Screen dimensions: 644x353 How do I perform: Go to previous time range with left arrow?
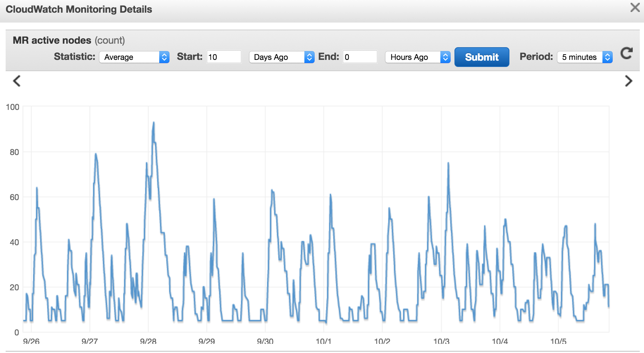coord(17,81)
